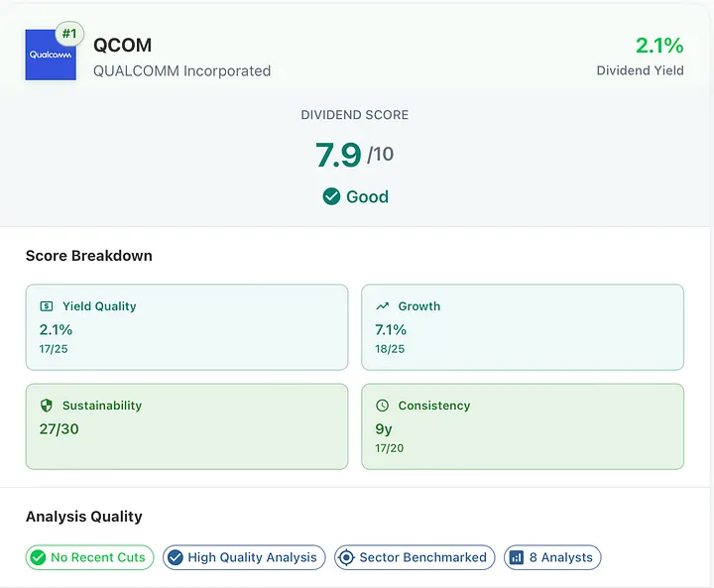The image size is (714, 588).
Task: Click the Qualcomm company logo
Action: pos(51,56)
